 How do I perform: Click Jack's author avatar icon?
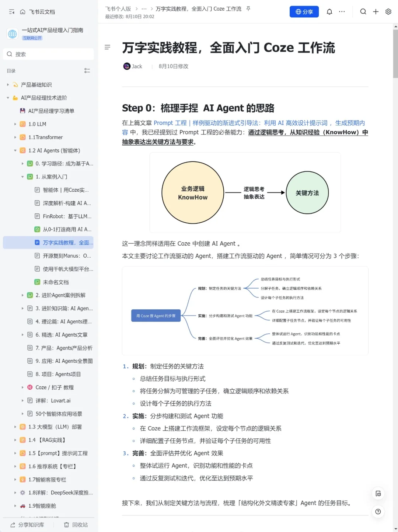(x=126, y=66)
